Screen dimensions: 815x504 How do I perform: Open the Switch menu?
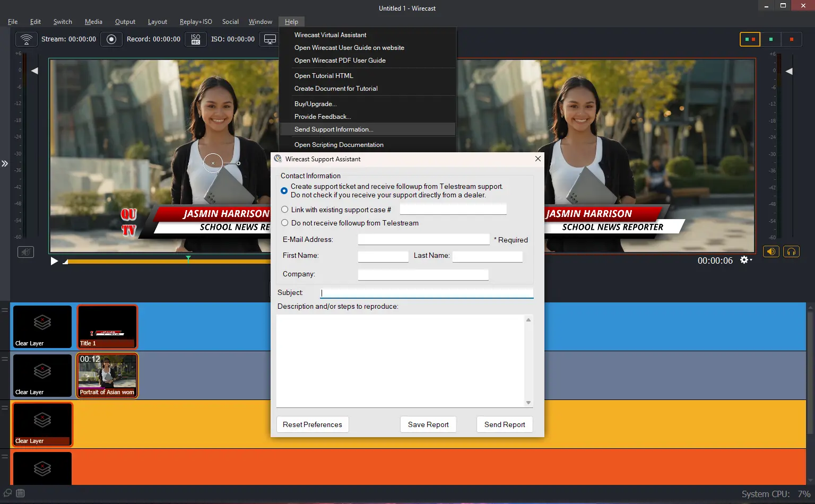coord(63,22)
